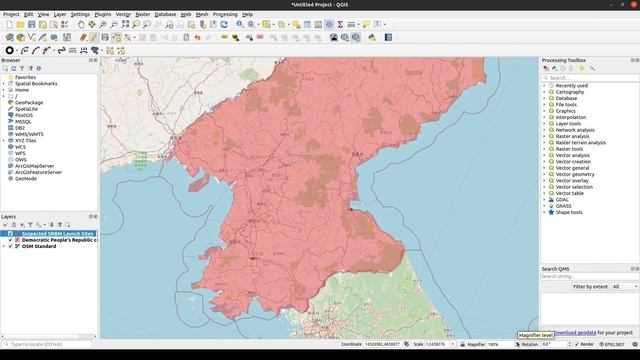Save the project with the floppy icon
Image resolution: width=640 pixels, height=360 pixels.
point(31,24)
